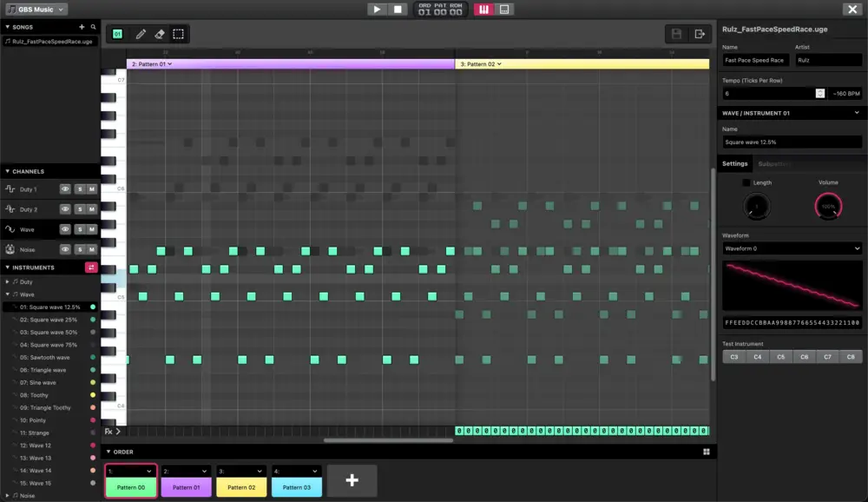Select the pencil draw tool

141,35
